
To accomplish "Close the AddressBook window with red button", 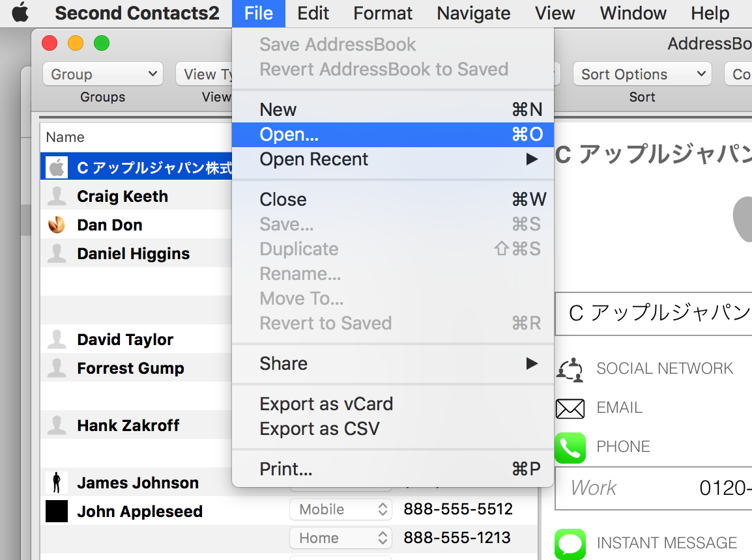I will point(50,43).
